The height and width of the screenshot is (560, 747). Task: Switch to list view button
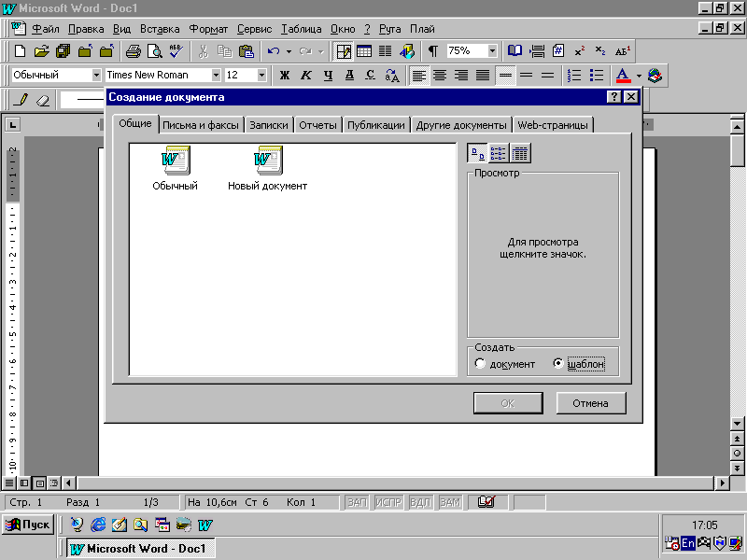[x=499, y=153]
